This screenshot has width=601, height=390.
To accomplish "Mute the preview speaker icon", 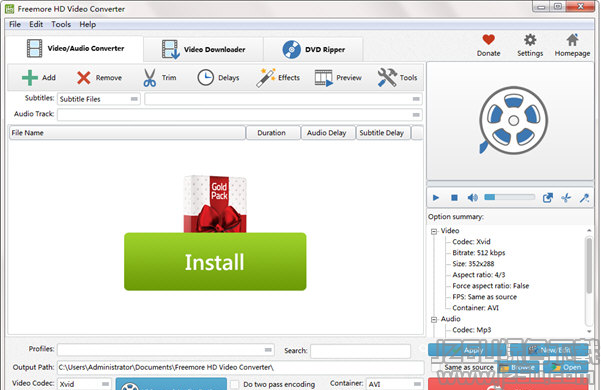I will 473,198.
